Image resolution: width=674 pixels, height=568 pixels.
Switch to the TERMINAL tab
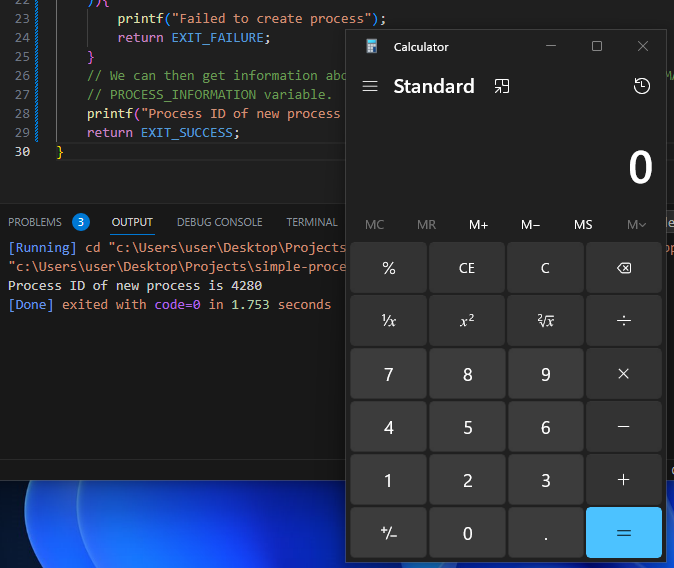312,222
